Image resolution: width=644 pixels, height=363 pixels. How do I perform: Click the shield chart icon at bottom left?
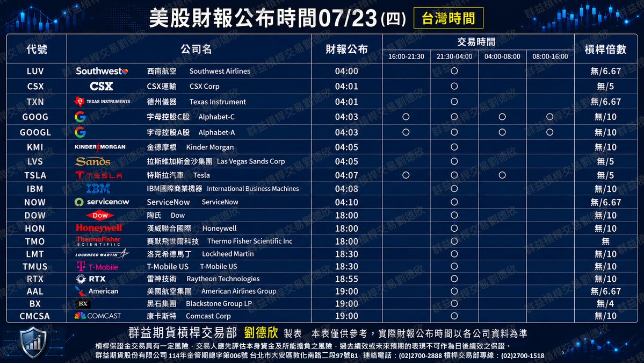click(33, 343)
